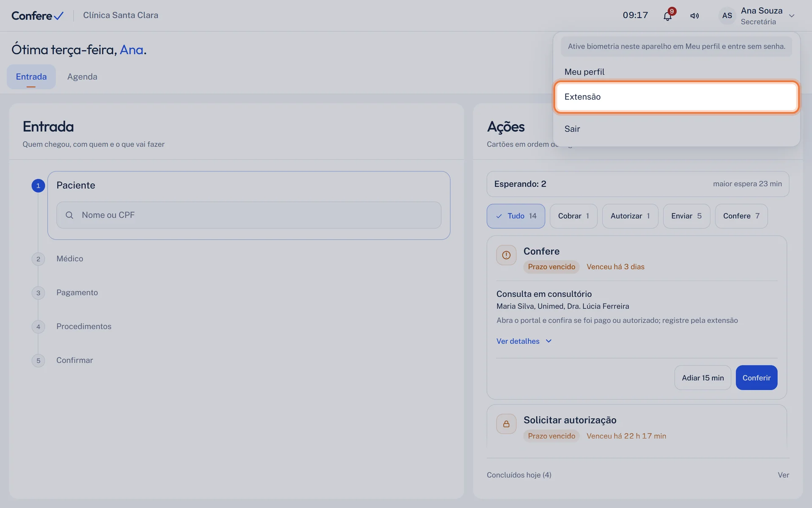Click the alert icon on Confere card
The image size is (812, 508).
[506, 255]
